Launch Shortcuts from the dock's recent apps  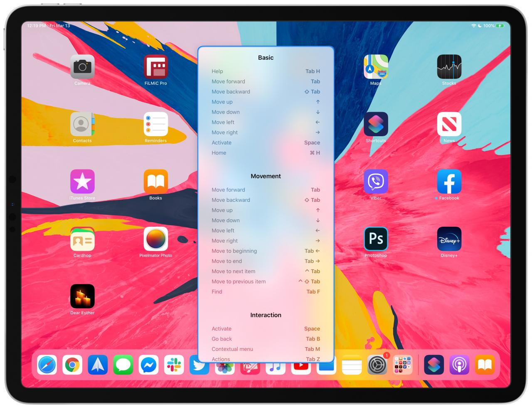click(x=434, y=365)
